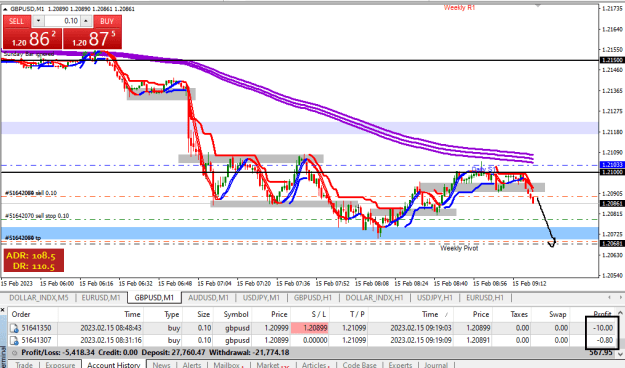Switch to the EURUSD,M1 chart tab

coord(101,298)
